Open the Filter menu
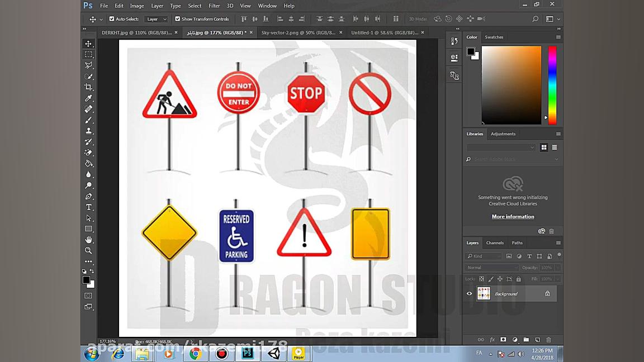This screenshot has height=362, width=644. pyautogui.click(x=214, y=6)
